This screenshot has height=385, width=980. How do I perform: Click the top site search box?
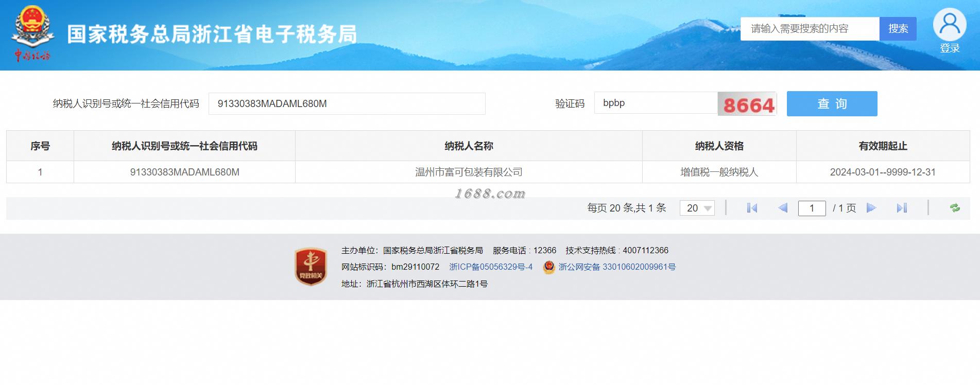810,29
